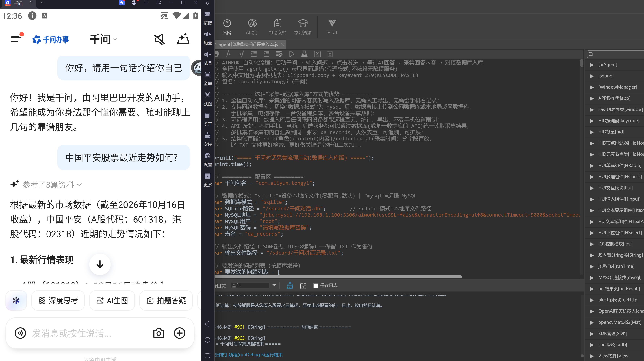Open the 官网 help icon
Screen dimensions: 644x361
[227, 27]
